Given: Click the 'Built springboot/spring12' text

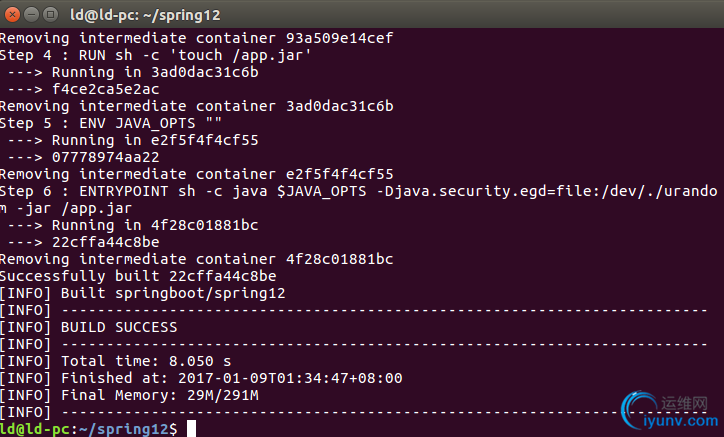Looking at the screenshot, I should coord(173,293).
